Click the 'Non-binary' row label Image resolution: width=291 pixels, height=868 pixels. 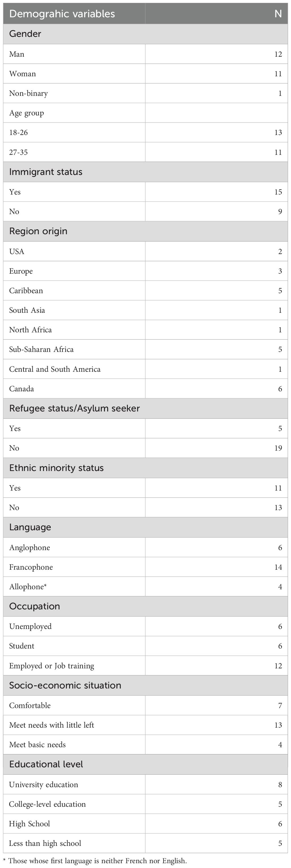point(29,93)
